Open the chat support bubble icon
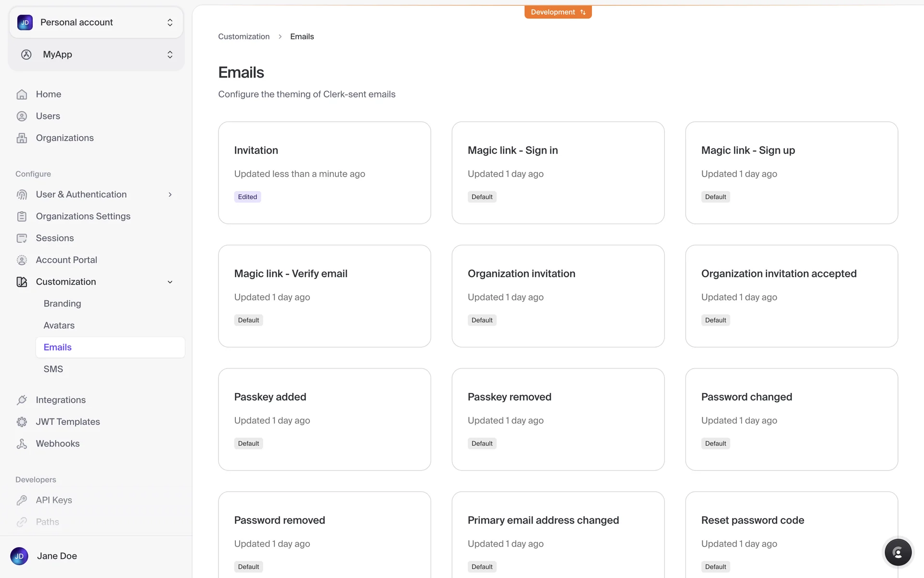Viewport: 924px width, 578px height. (x=898, y=552)
